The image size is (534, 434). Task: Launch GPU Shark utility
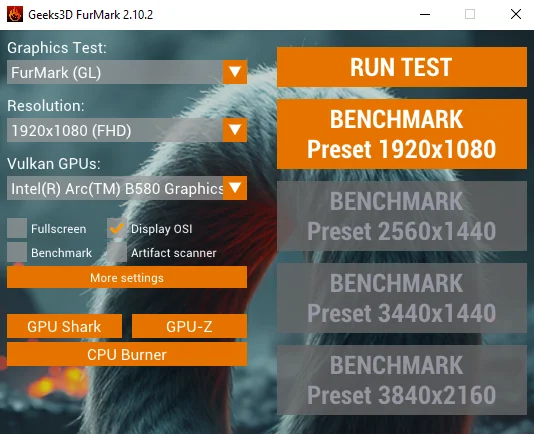click(x=64, y=326)
